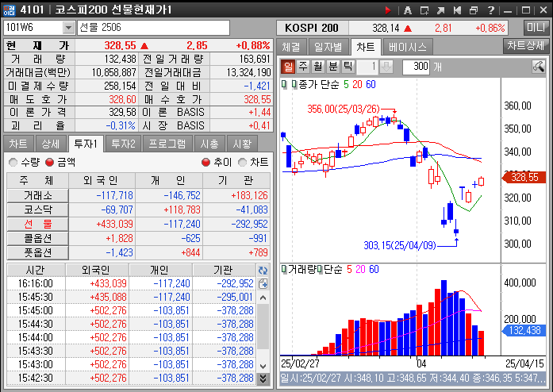Click the previous-screen arrow icon in title bar
This screenshot has width=553, height=392.
[x=457, y=10]
